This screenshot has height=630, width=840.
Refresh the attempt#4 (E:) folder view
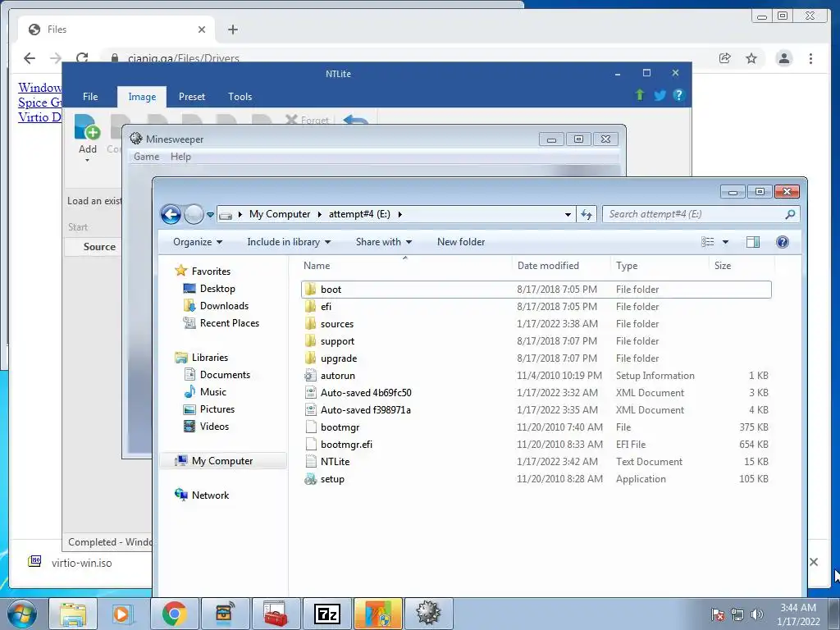tap(587, 214)
